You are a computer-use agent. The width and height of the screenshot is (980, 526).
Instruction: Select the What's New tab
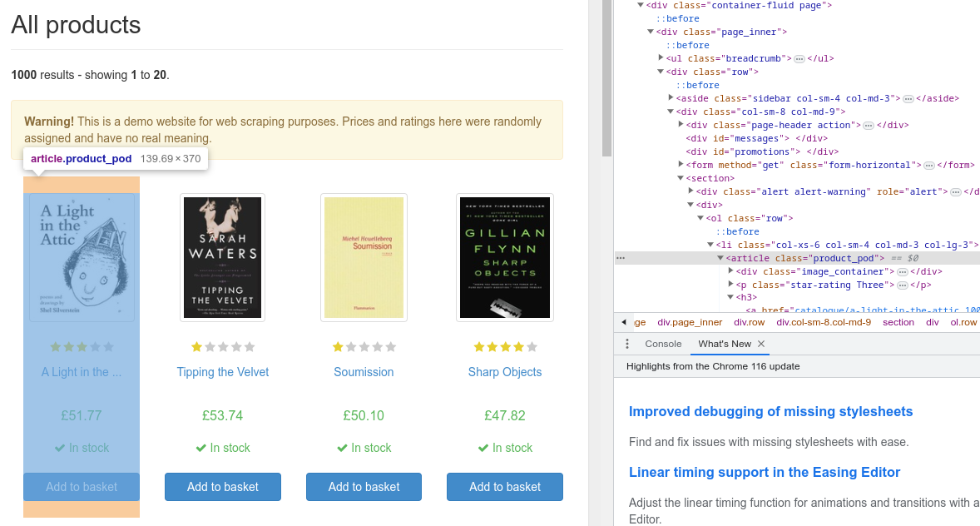click(724, 344)
